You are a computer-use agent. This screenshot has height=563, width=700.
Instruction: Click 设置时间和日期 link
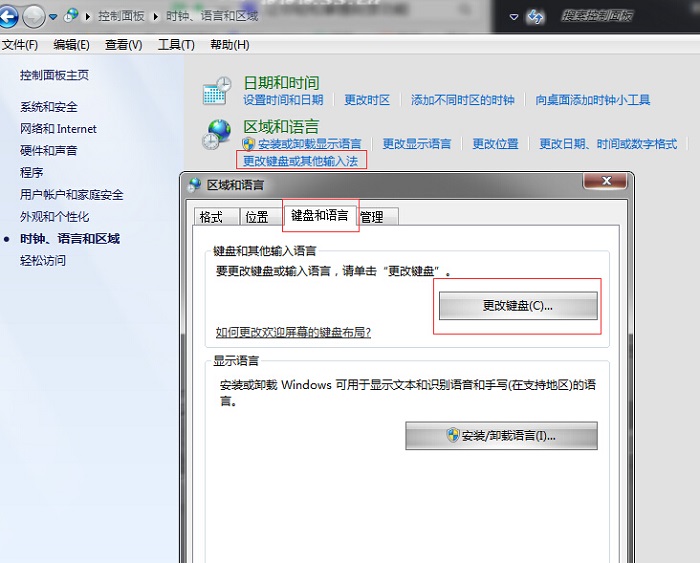pyautogui.click(x=283, y=100)
